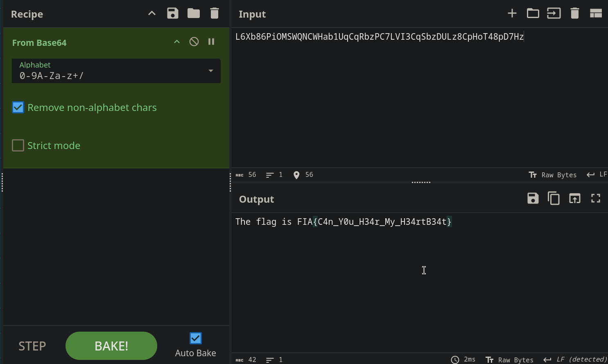608x364 pixels.
Task: Collapse the From Base64 operation
Action: click(177, 42)
